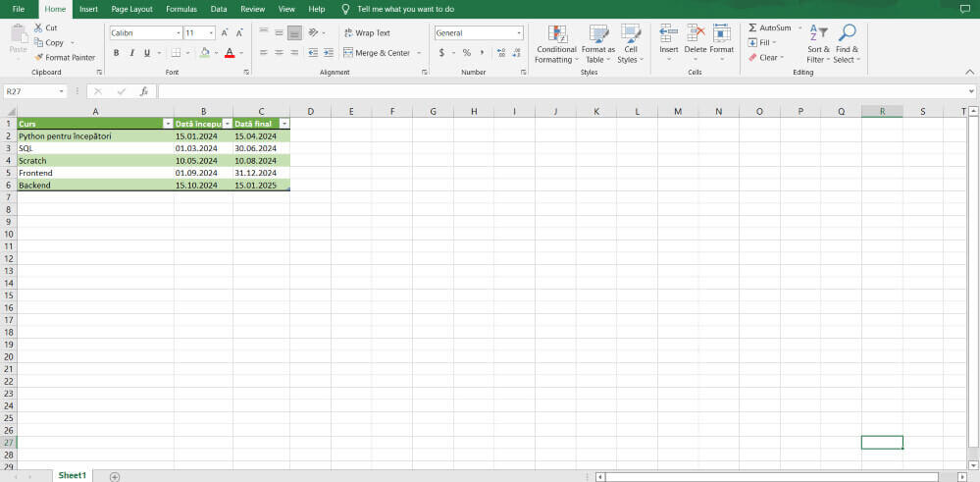Toggle Middle Align

point(280,32)
